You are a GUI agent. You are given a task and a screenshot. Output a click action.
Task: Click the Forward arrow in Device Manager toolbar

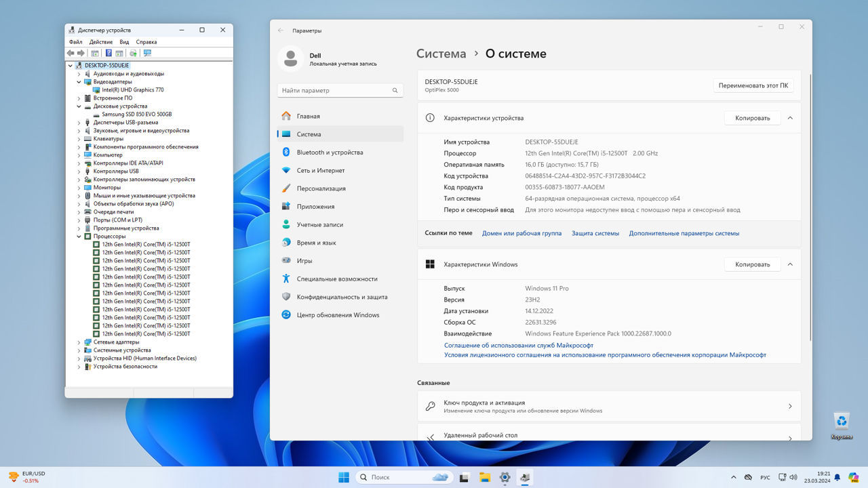(x=81, y=53)
